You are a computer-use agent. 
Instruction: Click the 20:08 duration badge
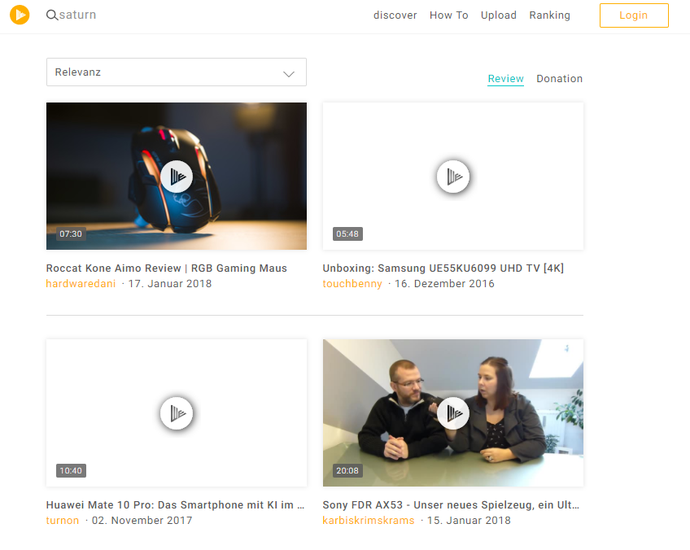tap(348, 471)
